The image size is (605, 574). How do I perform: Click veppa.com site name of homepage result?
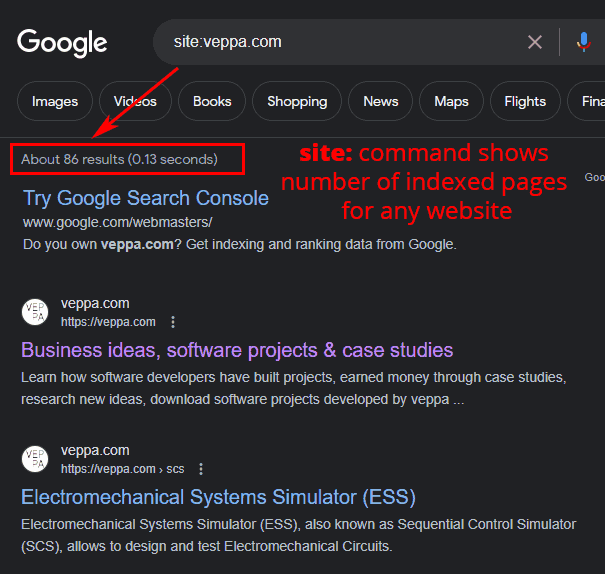click(x=95, y=304)
